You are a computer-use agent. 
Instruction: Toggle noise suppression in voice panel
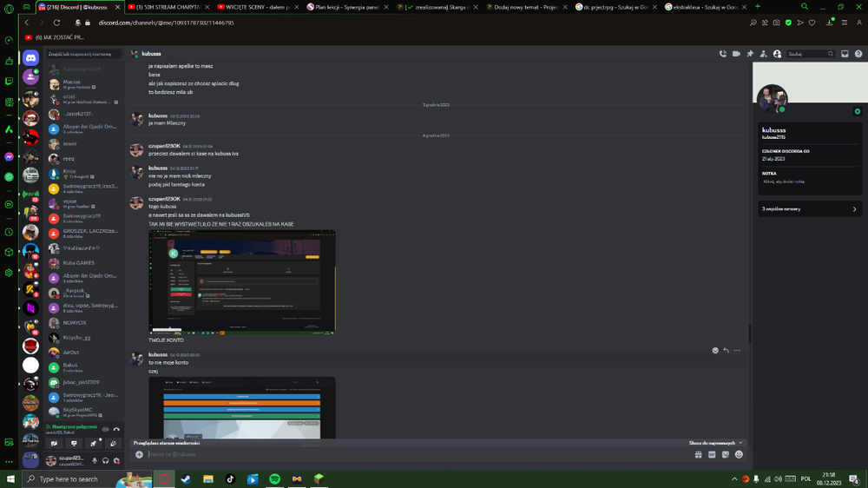[x=105, y=429]
